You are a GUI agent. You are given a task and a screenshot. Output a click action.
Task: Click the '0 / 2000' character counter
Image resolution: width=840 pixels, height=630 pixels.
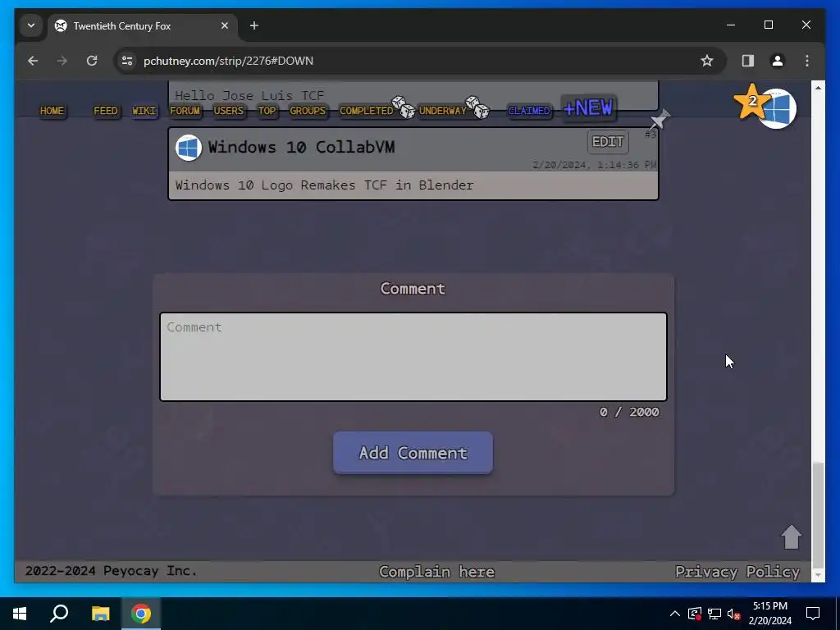point(629,412)
